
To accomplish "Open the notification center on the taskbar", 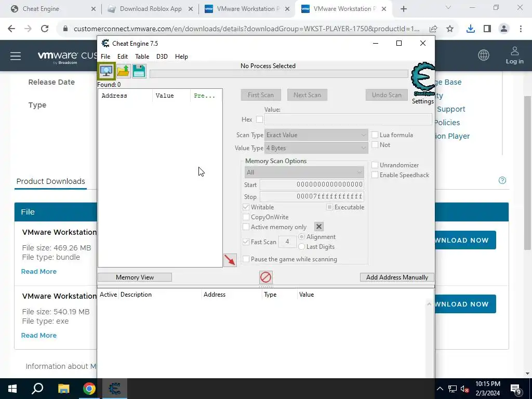I will pyautogui.click(x=516, y=389).
